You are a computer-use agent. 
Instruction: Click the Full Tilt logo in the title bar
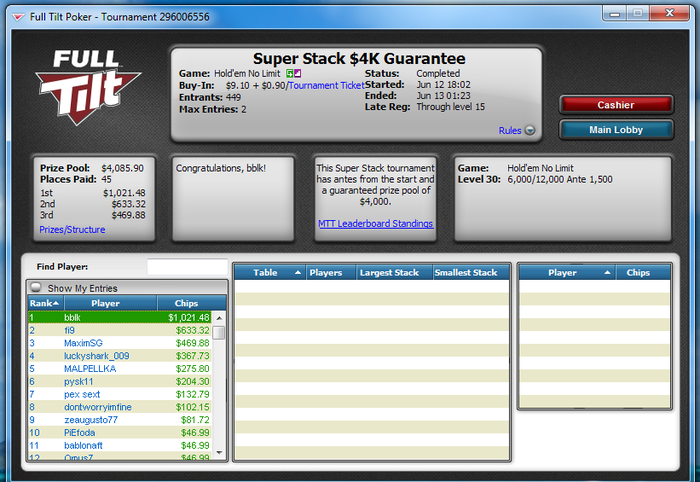tap(18, 17)
